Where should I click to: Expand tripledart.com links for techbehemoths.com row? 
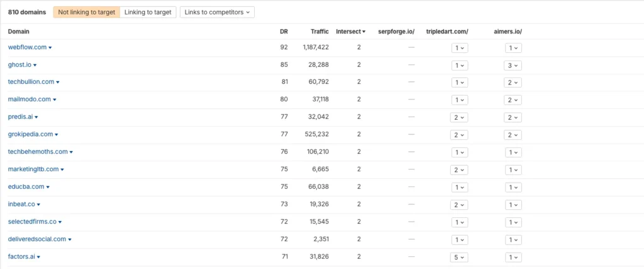click(460, 152)
